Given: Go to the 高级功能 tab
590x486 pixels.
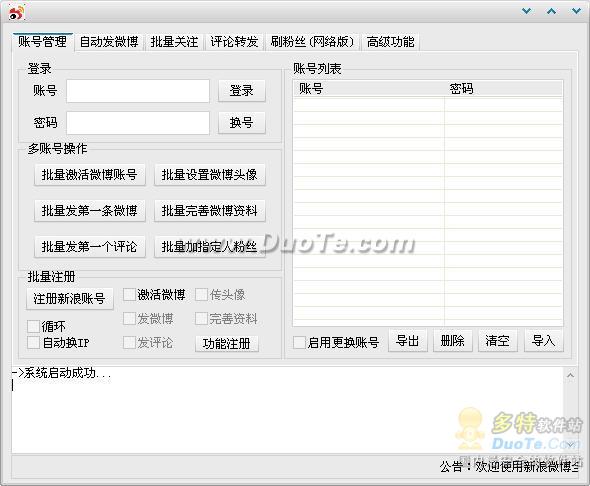Looking at the screenshot, I should pos(390,42).
